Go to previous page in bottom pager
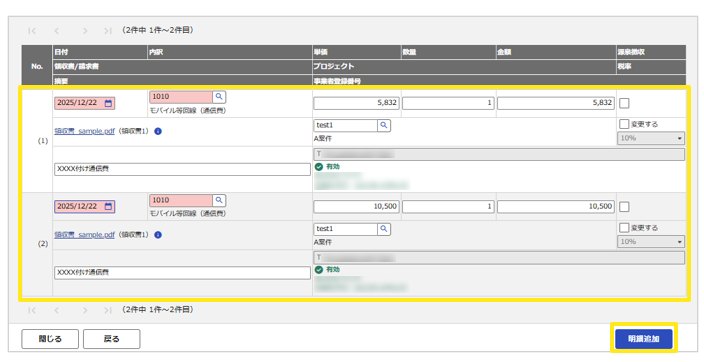Viewport: 704px width, 362px height. tap(57, 310)
